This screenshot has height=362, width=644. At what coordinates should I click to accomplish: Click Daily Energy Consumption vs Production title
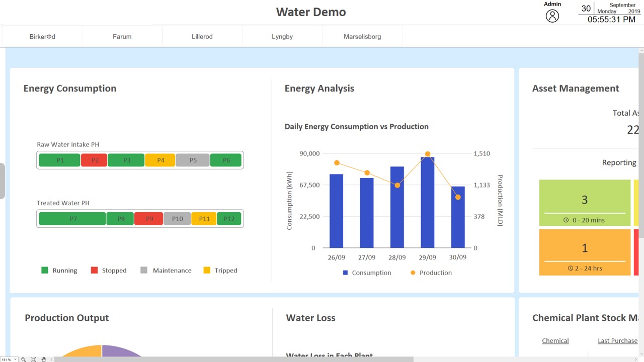[x=357, y=127]
